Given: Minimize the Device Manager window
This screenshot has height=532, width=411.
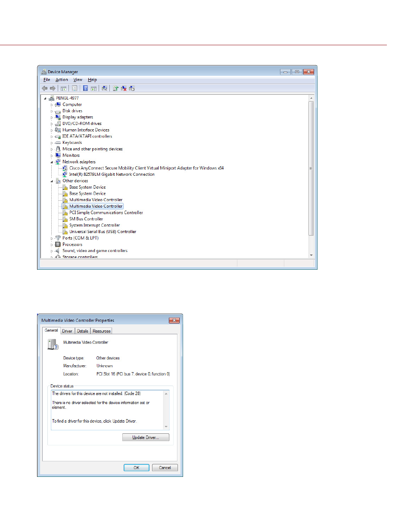Looking at the screenshot, I should (x=286, y=72).
